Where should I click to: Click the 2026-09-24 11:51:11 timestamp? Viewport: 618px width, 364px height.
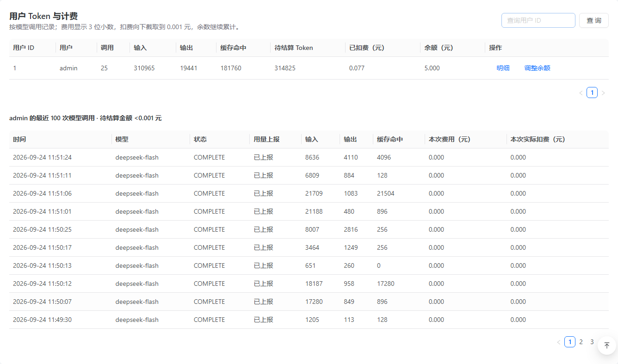coord(42,175)
